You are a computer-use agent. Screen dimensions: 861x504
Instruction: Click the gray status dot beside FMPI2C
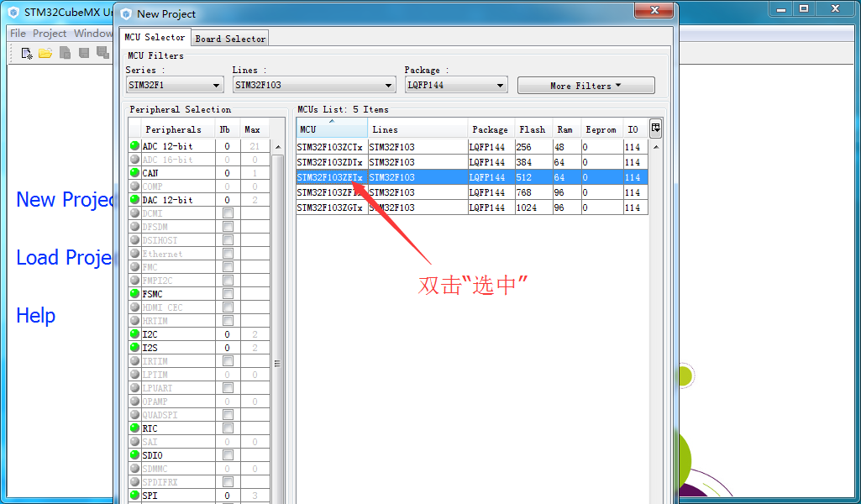click(134, 280)
